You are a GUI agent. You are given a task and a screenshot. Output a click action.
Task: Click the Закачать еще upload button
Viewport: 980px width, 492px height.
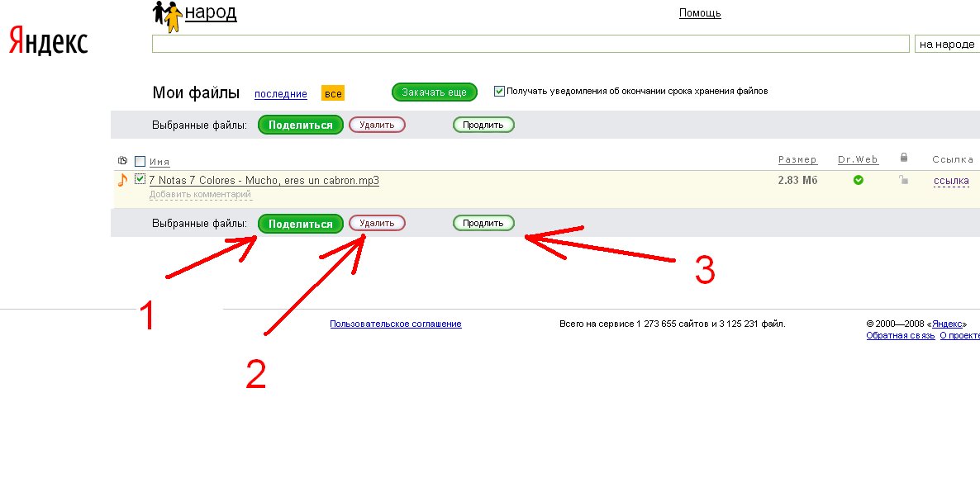(435, 92)
